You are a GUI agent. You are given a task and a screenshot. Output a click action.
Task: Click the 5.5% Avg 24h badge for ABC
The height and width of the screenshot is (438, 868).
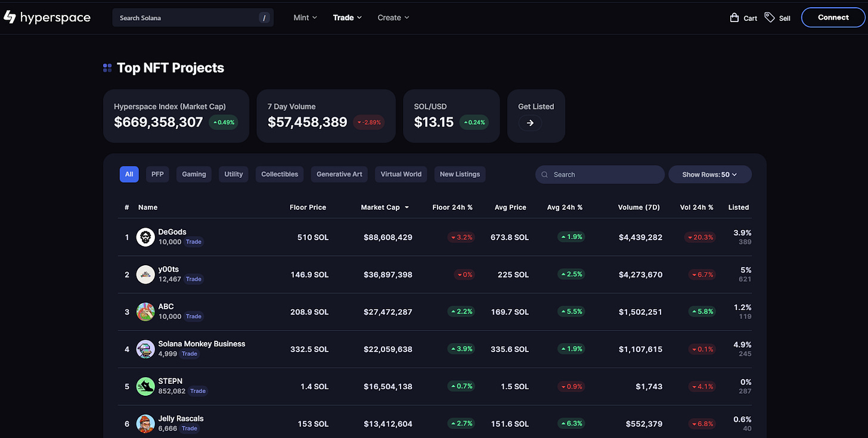pyautogui.click(x=571, y=312)
